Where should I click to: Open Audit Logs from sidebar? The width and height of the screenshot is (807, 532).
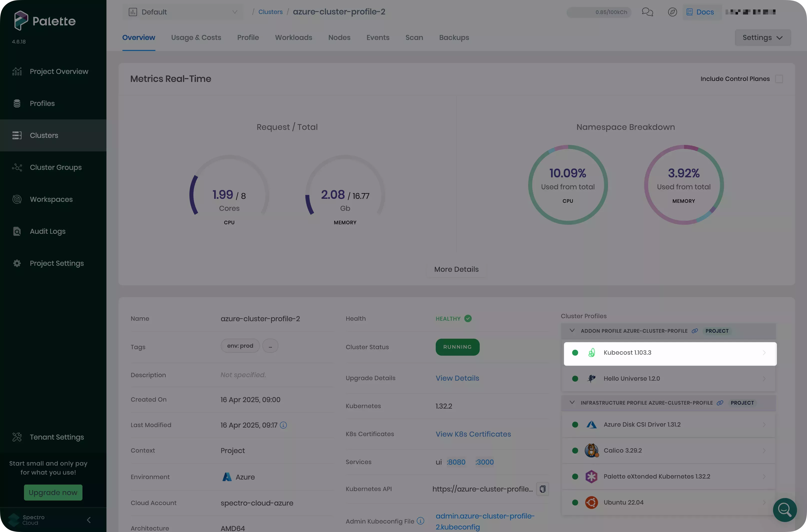pos(47,231)
